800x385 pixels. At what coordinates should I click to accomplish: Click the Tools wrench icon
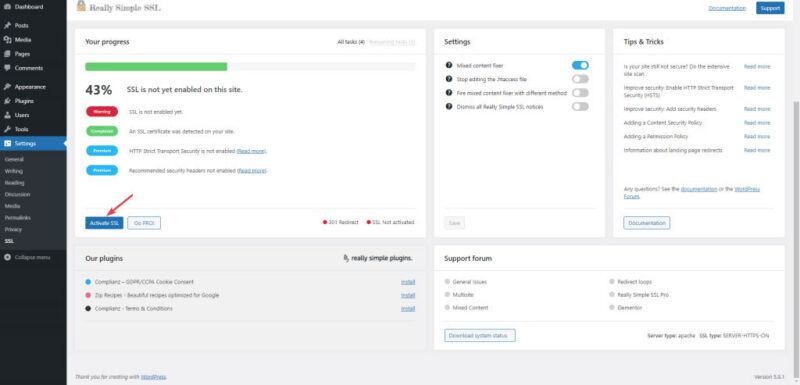click(x=7, y=130)
